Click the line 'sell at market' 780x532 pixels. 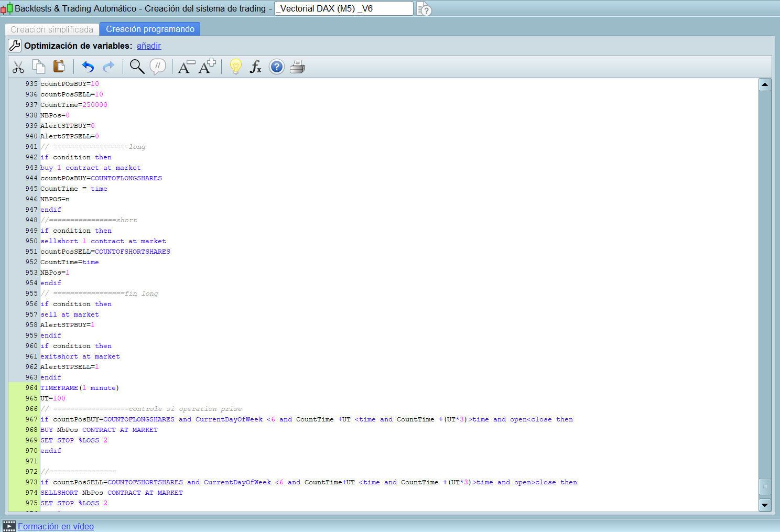tap(70, 314)
